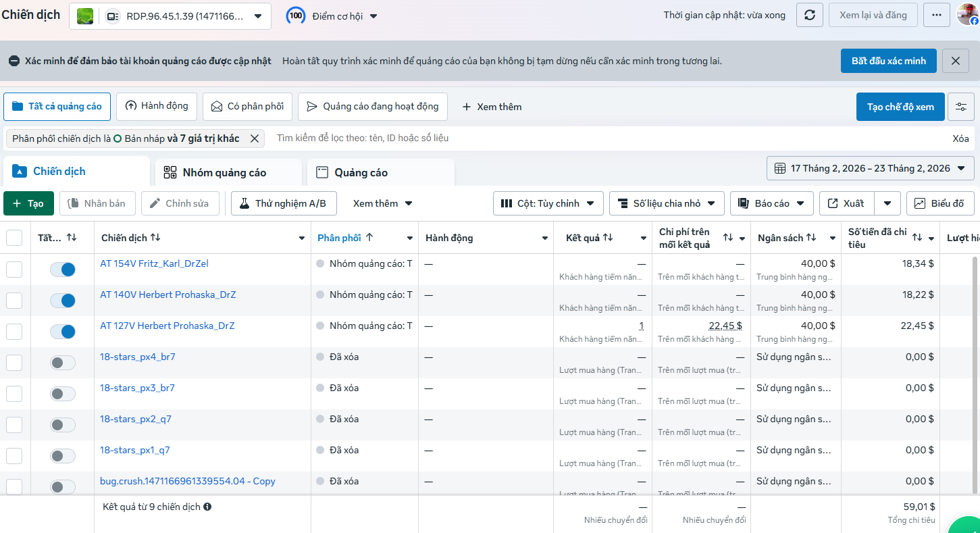Toggle off AT 127V Herbert Prohaska_DrZ campaign

63,332
